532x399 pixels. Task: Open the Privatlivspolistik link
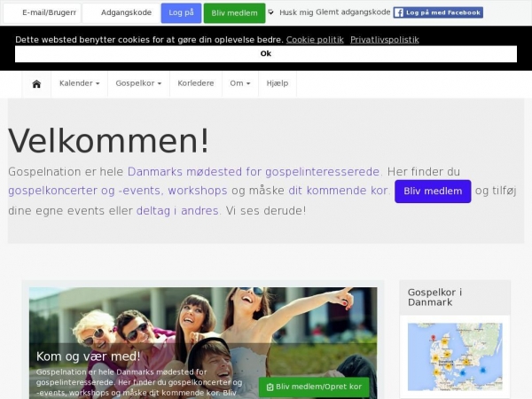coord(385,40)
